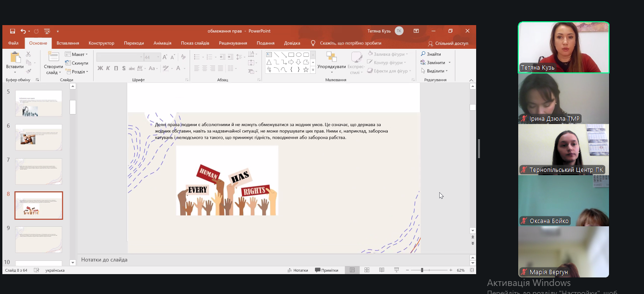Switch to the Анімація tab

162,43
